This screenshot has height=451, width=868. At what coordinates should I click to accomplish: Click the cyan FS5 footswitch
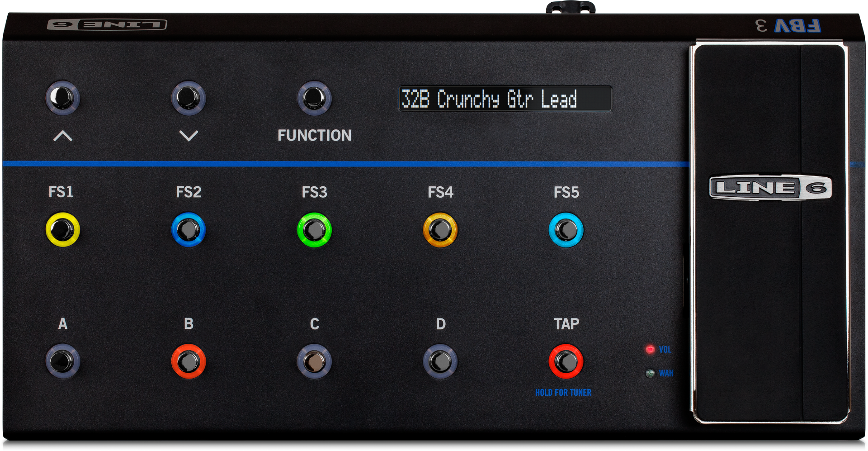(x=566, y=230)
